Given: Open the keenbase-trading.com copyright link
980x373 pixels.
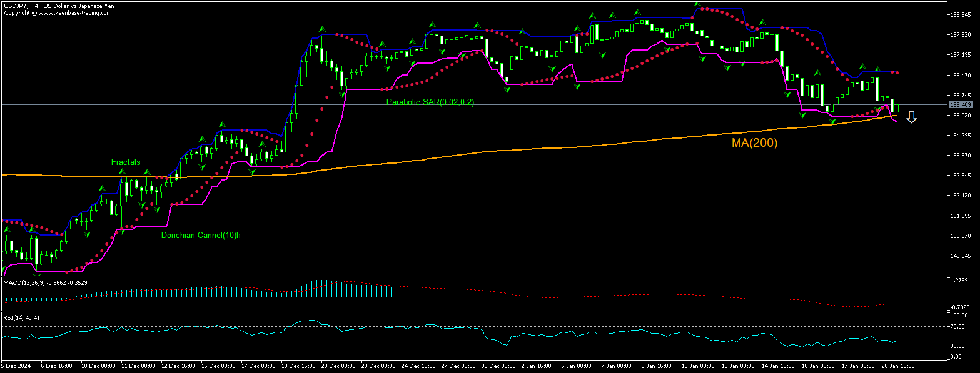Looking at the screenshot, I should click(58, 12).
